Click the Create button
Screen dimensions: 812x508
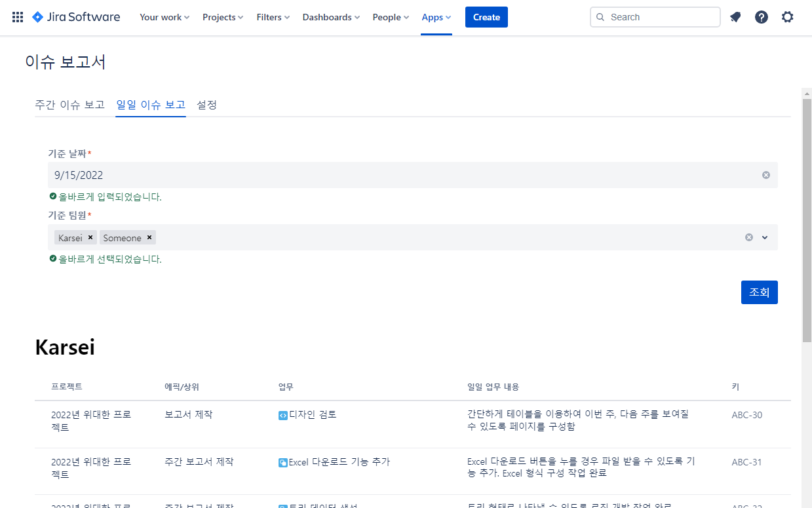click(x=486, y=17)
